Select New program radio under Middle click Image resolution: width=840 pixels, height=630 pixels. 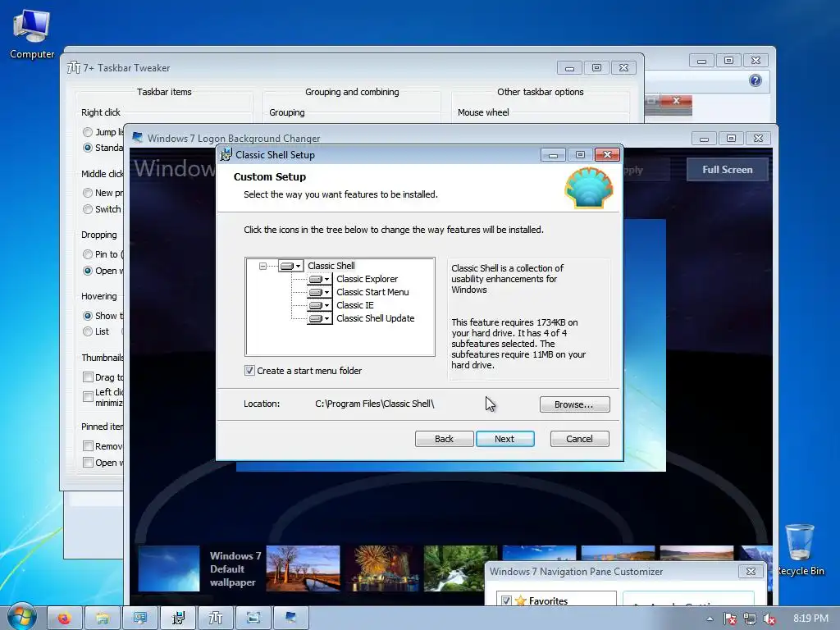pos(87,193)
